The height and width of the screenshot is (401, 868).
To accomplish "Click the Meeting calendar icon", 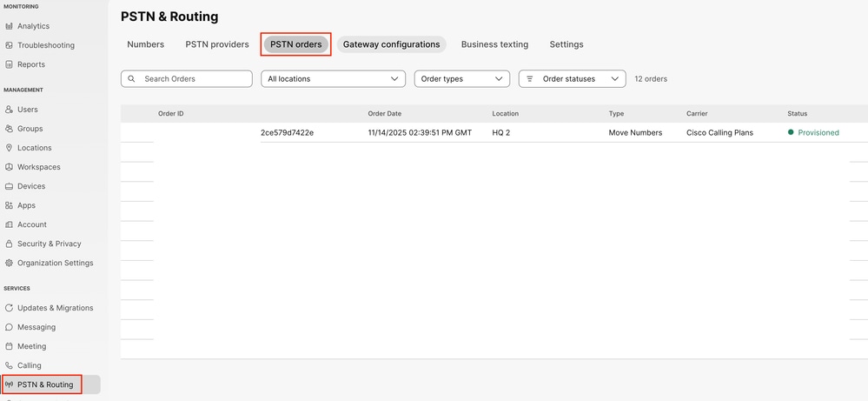I will [9, 346].
